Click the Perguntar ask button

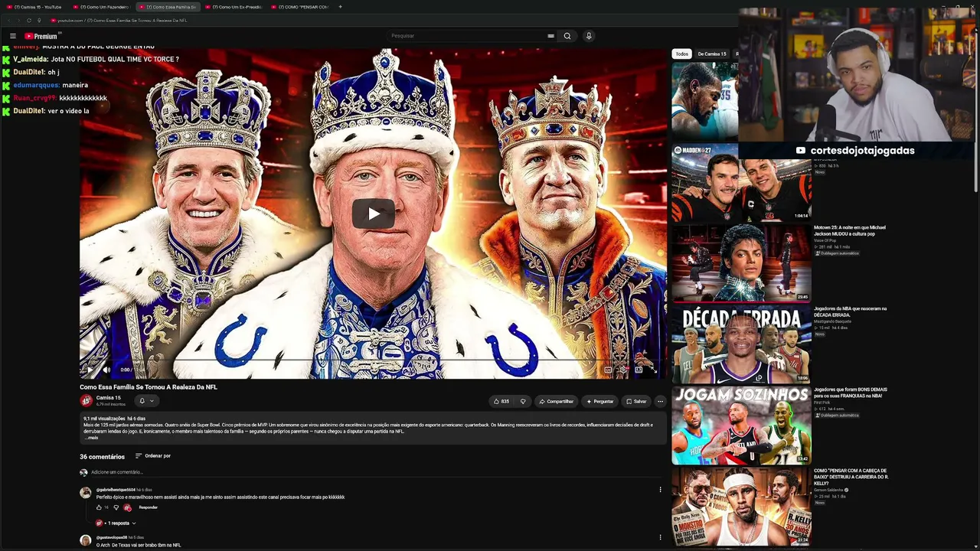599,401
